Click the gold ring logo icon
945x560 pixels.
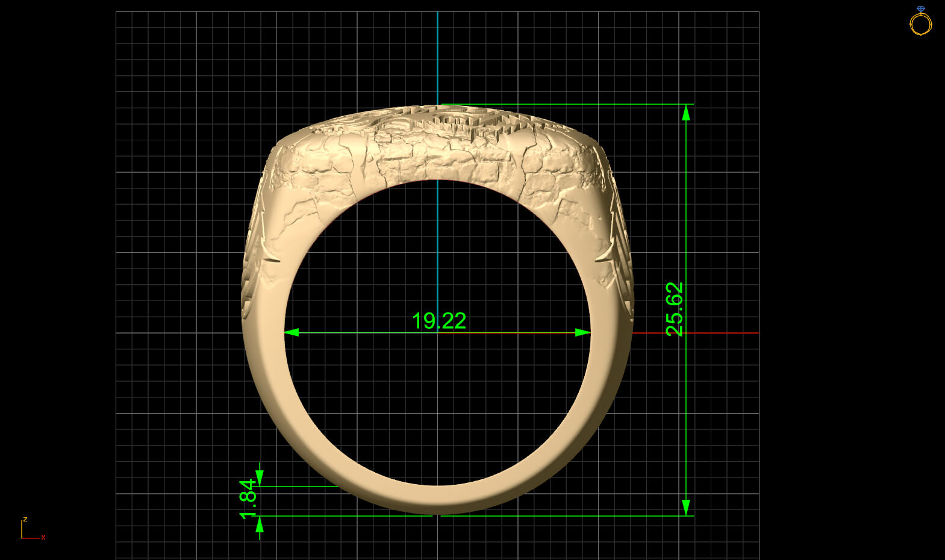coord(920,22)
